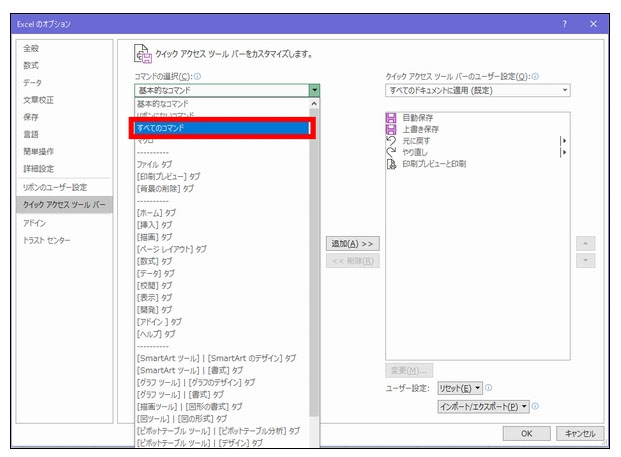Open データ options category

(x=64, y=83)
